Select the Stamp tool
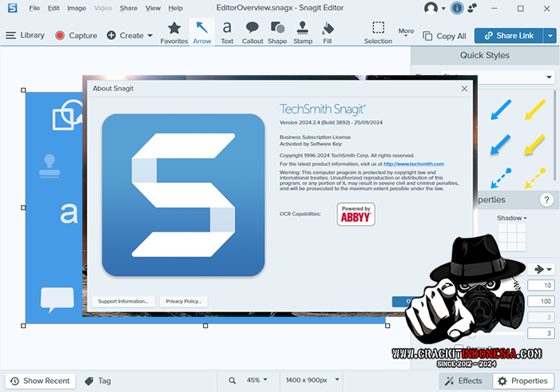 [303, 31]
